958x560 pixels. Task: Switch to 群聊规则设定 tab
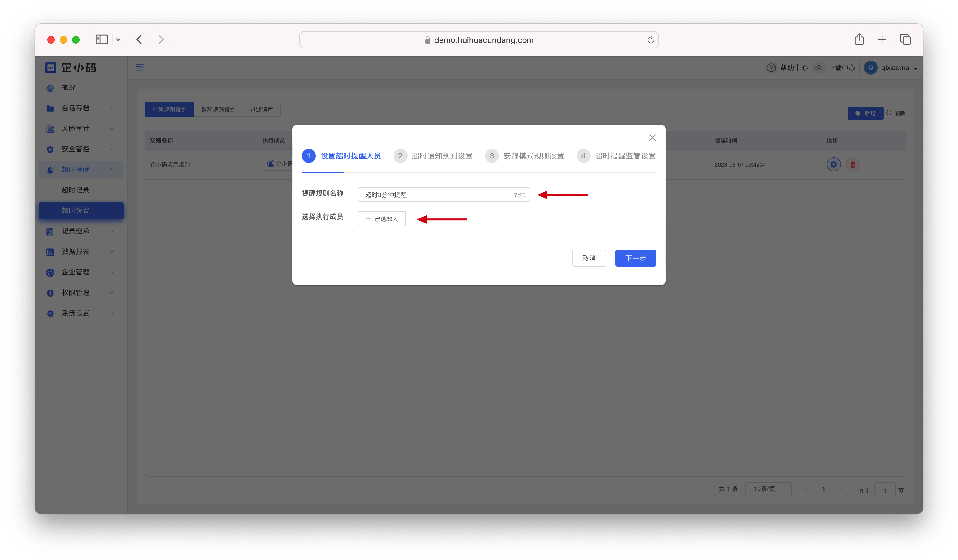pos(218,109)
